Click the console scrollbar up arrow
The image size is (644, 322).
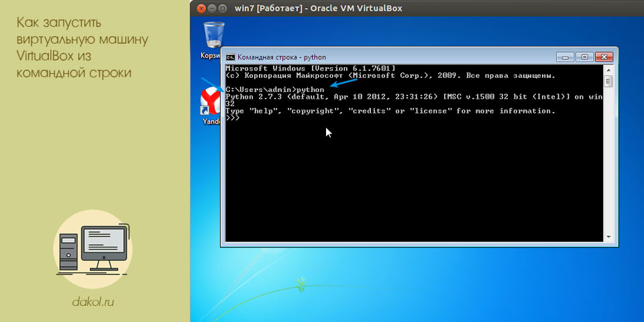608,69
